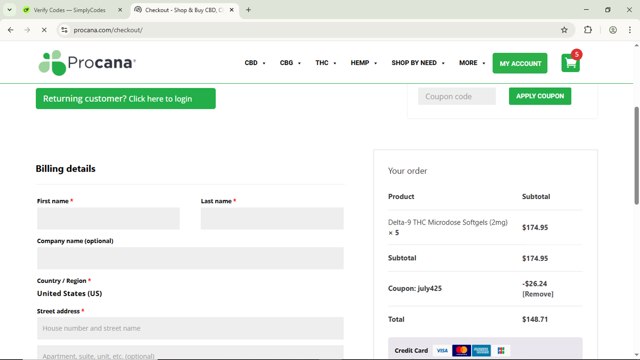The image size is (640, 360).
Task: Open a new browser tab
Action: point(248,10)
